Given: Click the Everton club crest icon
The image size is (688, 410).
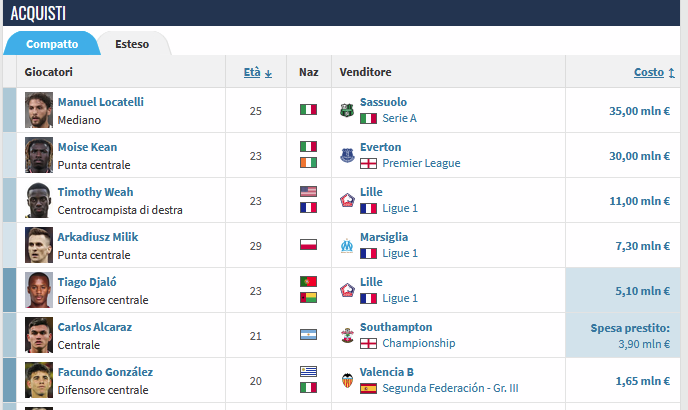Looking at the screenshot, I should pos(347,155).
